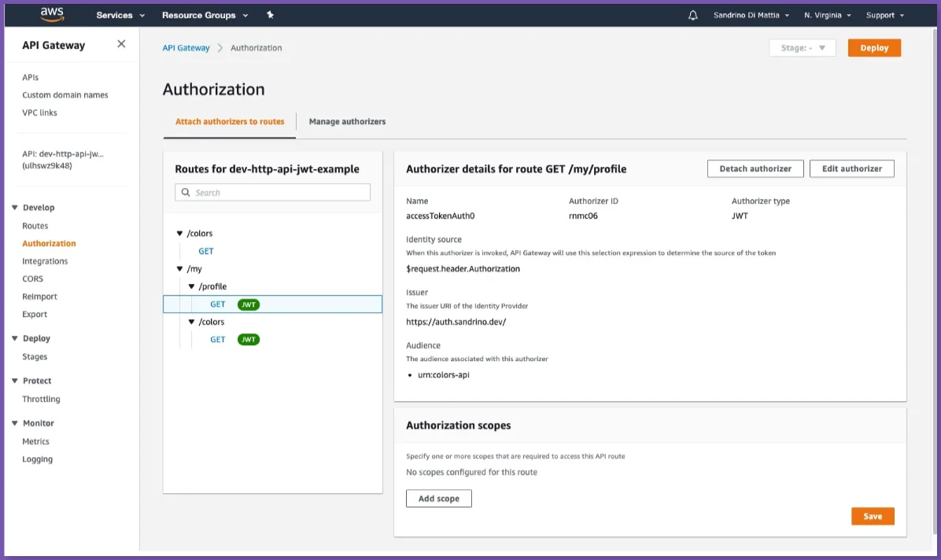Open the Stage selector dropdown

click(802, 47)
